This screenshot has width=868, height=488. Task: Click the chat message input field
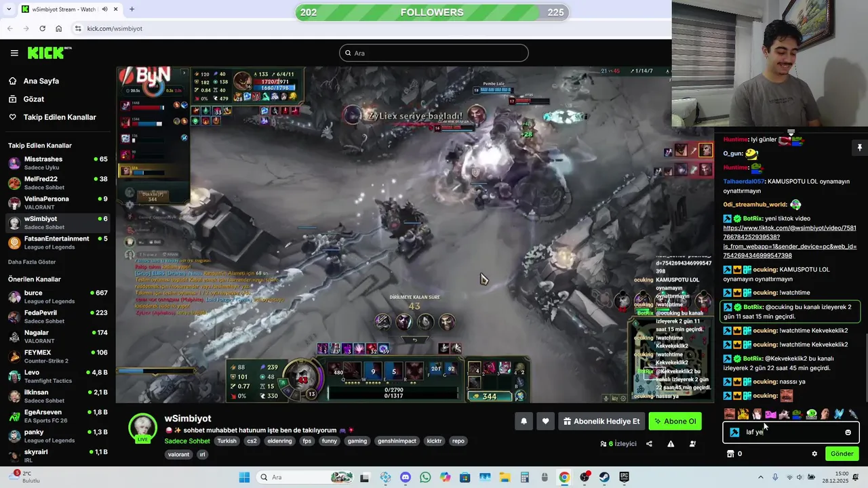[791, 432]
